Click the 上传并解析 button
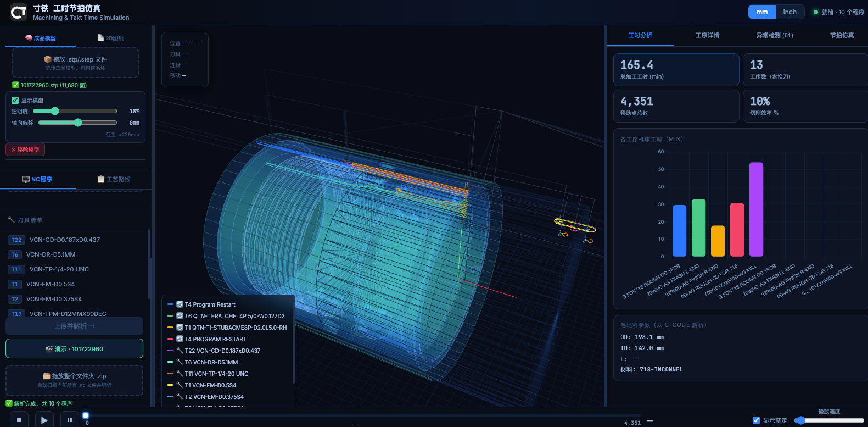 coord(74,326)
